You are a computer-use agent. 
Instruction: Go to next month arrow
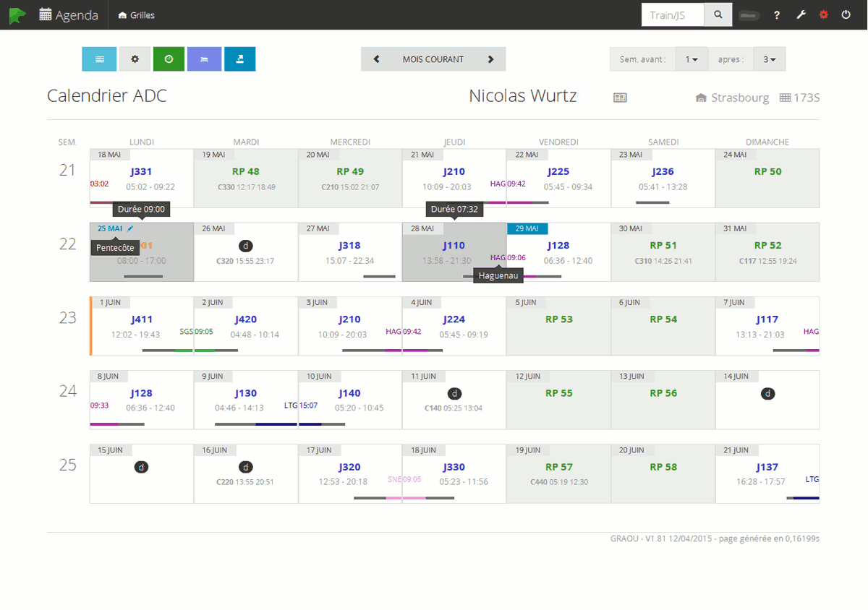491,59
